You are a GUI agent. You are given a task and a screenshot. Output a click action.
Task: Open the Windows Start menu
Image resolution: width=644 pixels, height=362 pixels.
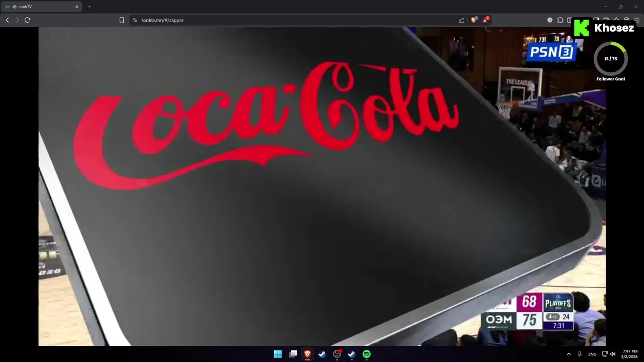[278, 354]
